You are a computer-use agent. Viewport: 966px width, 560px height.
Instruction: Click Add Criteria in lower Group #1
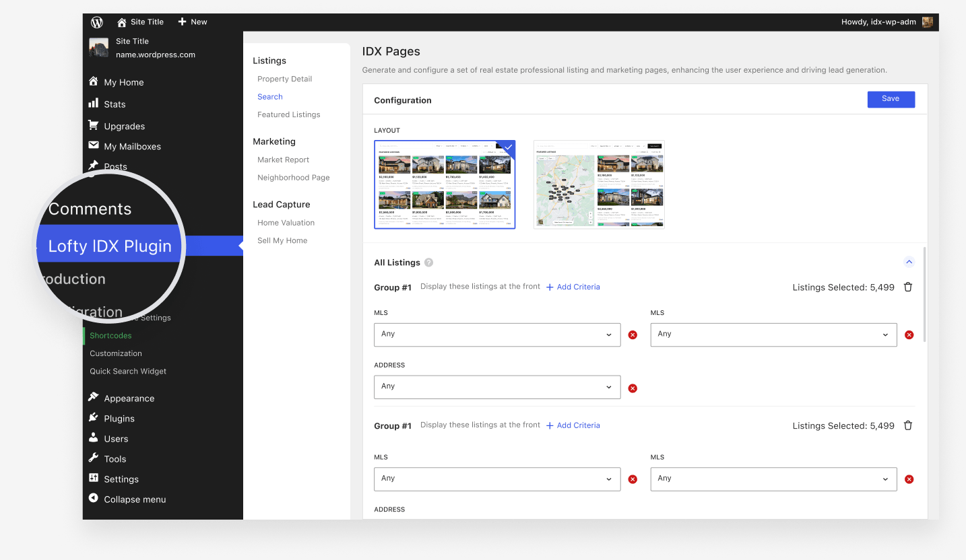tap(573, 425)
